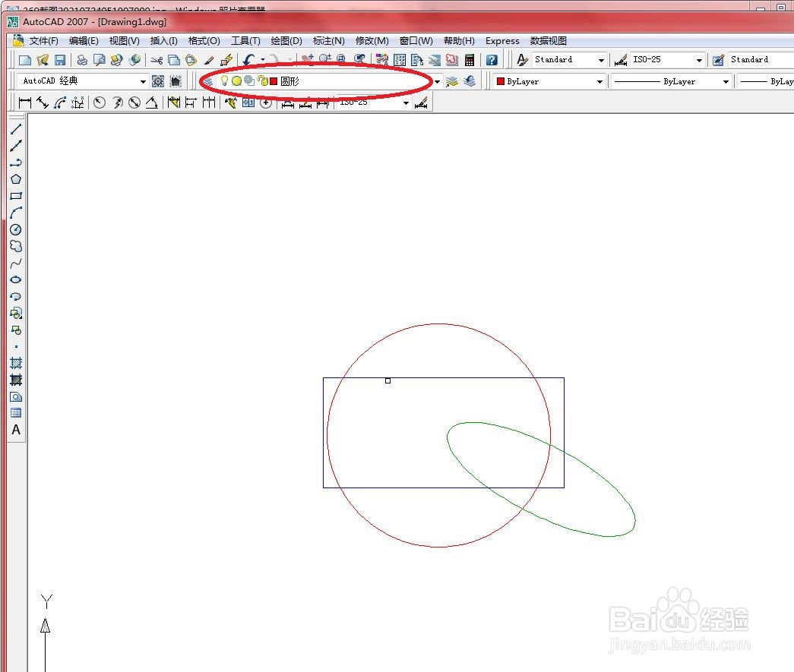Select the Line drawing tool
Screen dimensions: 794x672
(x=16, y=130)
